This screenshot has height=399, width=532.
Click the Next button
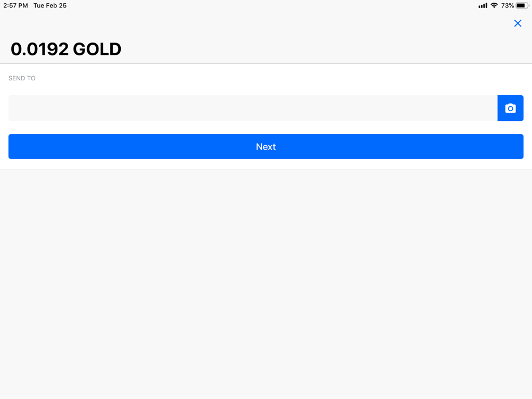pos(266,147)
